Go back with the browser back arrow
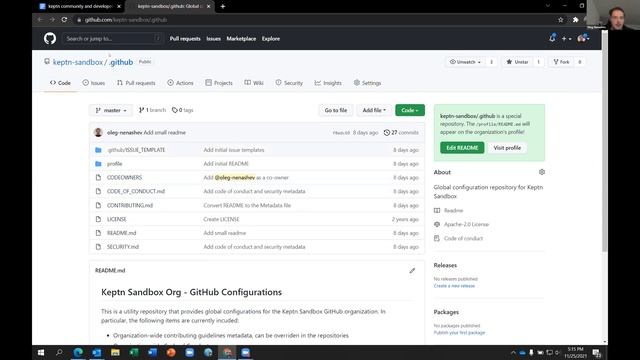The height and width of the screenshot is (360, 640). tap(40, 20)
